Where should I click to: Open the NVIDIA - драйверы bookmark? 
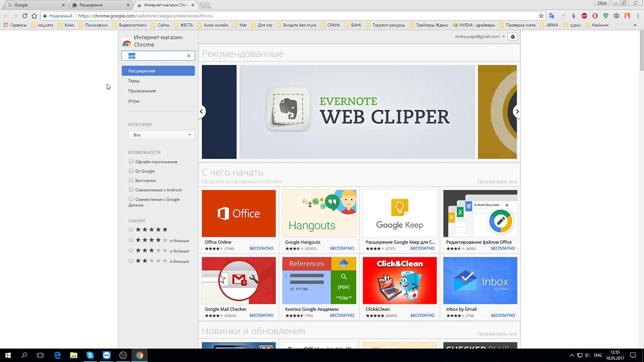pos(473,25)
